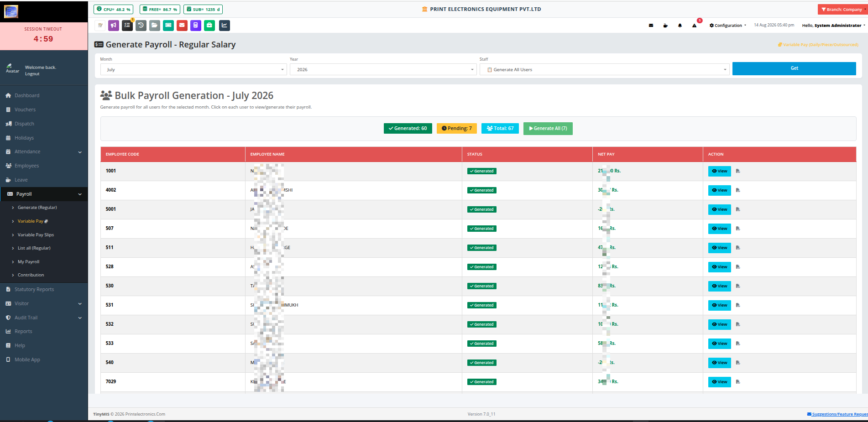
Task: Click the SUB= 1235 d status badge
Action: (203, 9)
